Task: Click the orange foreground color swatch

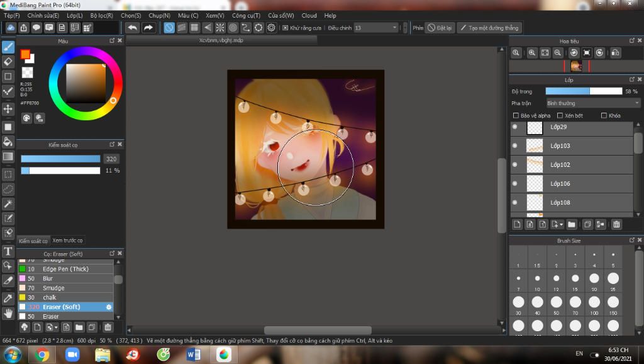Action: pyautogui.click(x=25, y=54)
